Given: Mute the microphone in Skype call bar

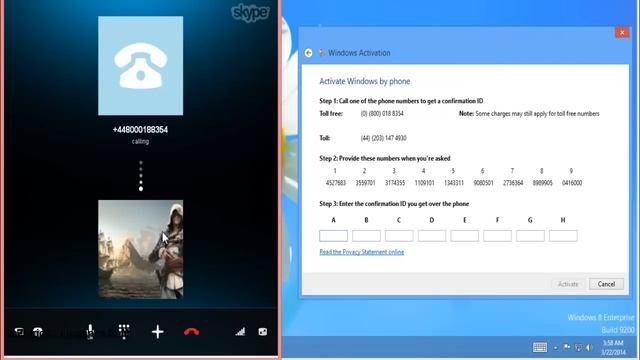Looking at the screenshot, I should (90, 331).
